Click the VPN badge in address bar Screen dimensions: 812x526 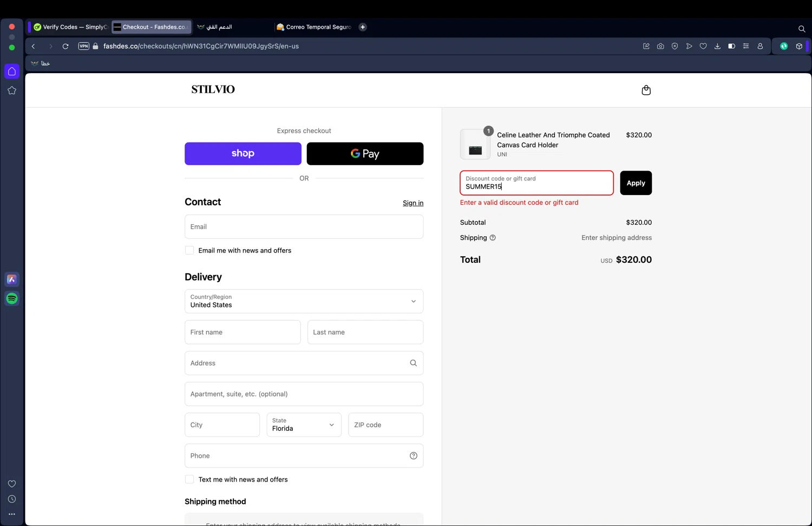[x=83, y=46]
